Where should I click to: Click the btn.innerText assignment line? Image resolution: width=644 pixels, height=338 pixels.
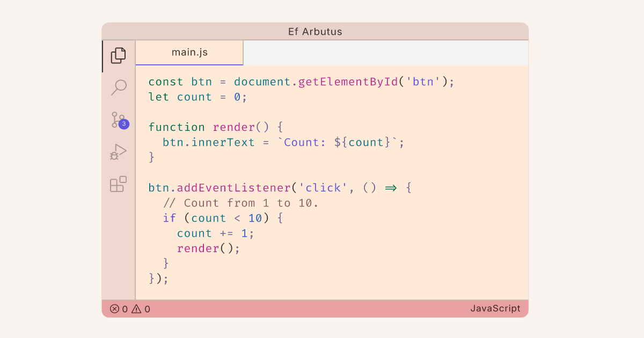(283, 142)
